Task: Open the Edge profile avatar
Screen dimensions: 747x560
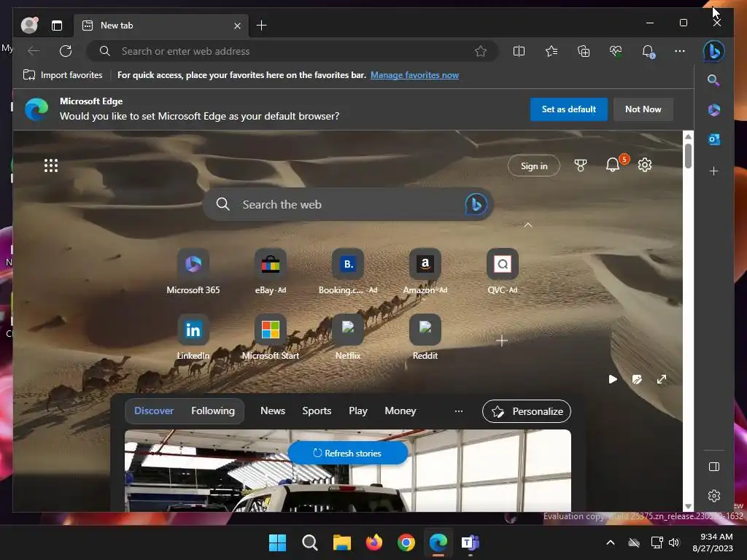Action: [x=29, y=26]
